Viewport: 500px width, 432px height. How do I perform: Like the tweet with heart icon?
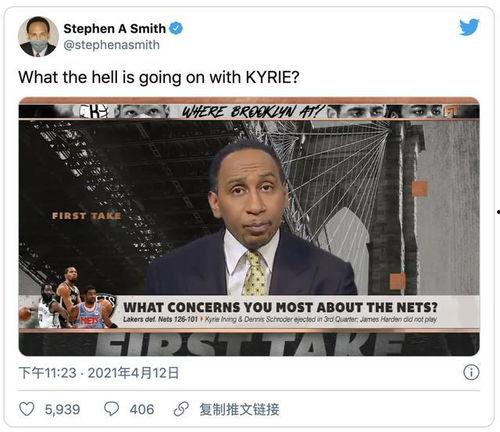click(26, 409)
